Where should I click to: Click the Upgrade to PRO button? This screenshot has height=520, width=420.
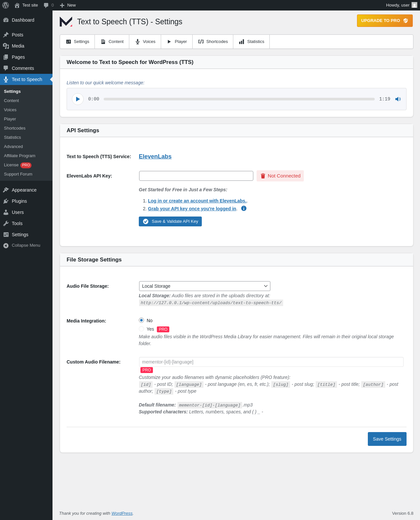[385, 21]
